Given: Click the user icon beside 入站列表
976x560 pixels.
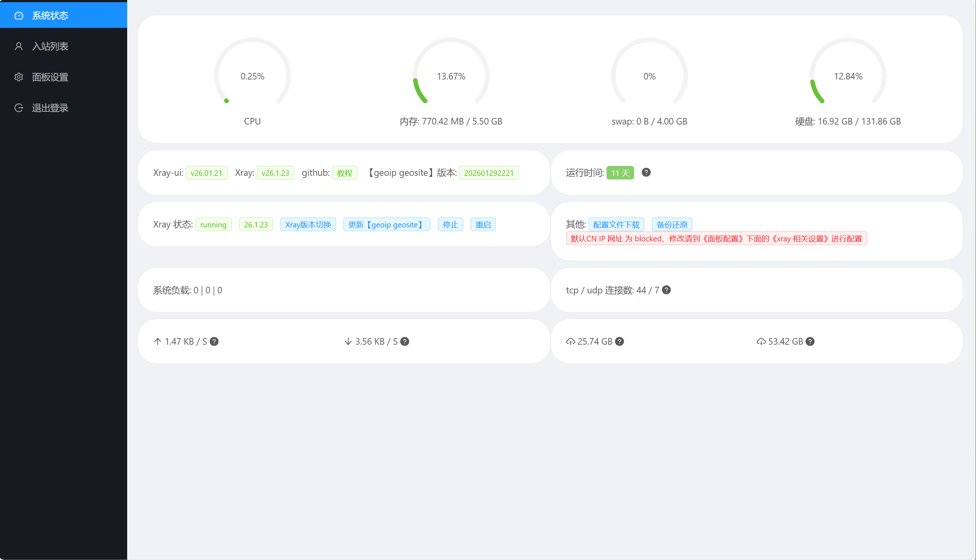Looking at the screenshot, I should coord(19,46).
